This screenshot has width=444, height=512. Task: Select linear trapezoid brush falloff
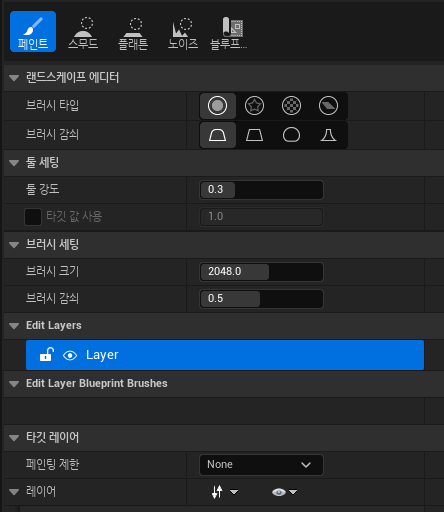(x=254, y=135)
